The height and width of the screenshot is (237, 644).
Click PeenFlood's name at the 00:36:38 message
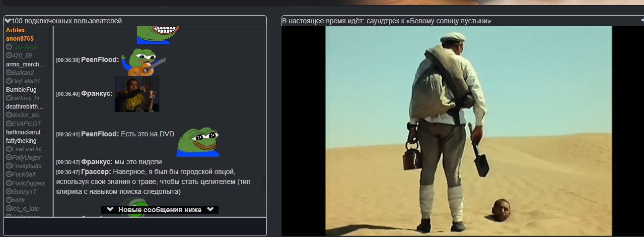(x=100, y=59)
